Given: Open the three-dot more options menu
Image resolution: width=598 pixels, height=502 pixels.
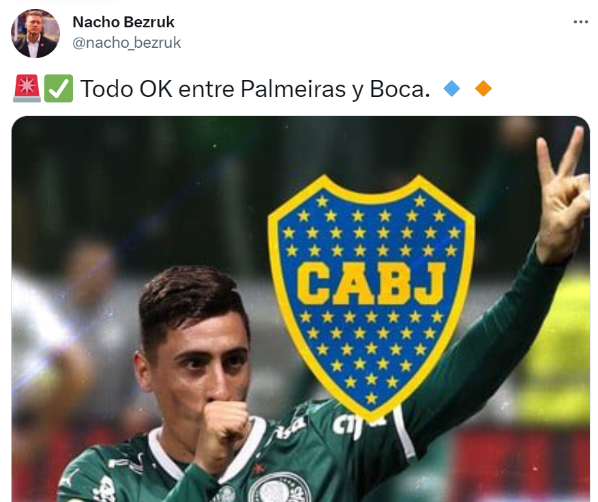Looking at the screenshot, I should coord(580,22).
